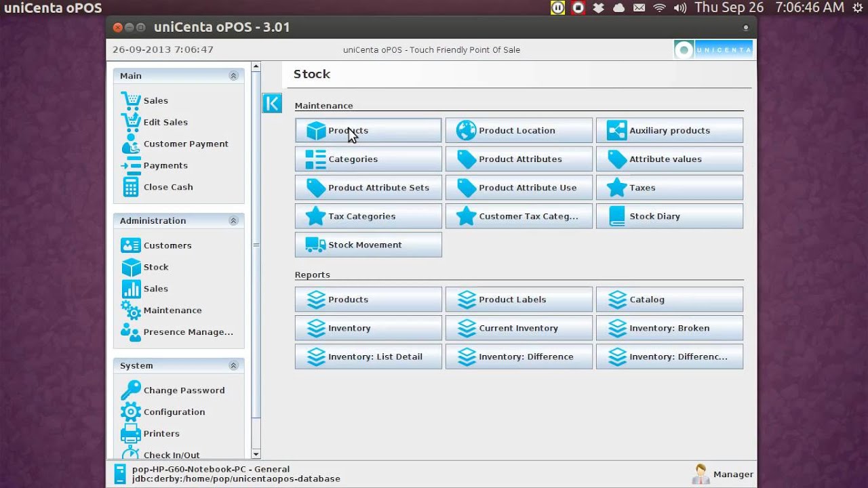
Task: Click the sidebar scrollbar down arrow
Action: click(x=256, y=454)
